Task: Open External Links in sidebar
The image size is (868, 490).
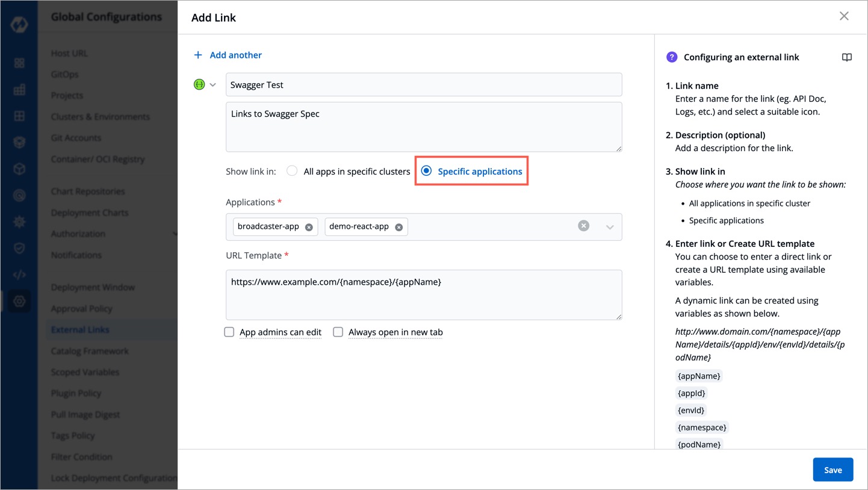Action: (x=80, y=330)
